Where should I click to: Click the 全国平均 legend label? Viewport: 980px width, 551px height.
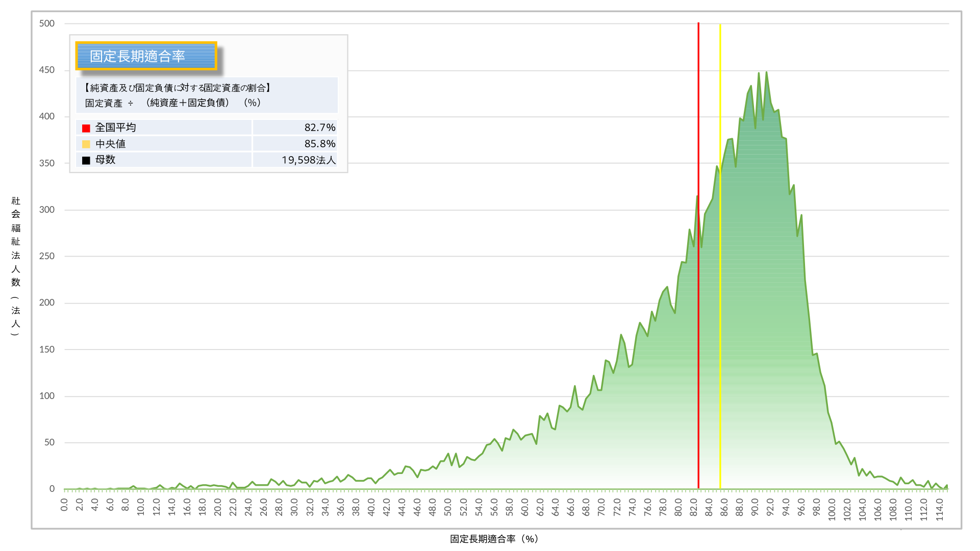pyautogui.click(x=115, y=128)
